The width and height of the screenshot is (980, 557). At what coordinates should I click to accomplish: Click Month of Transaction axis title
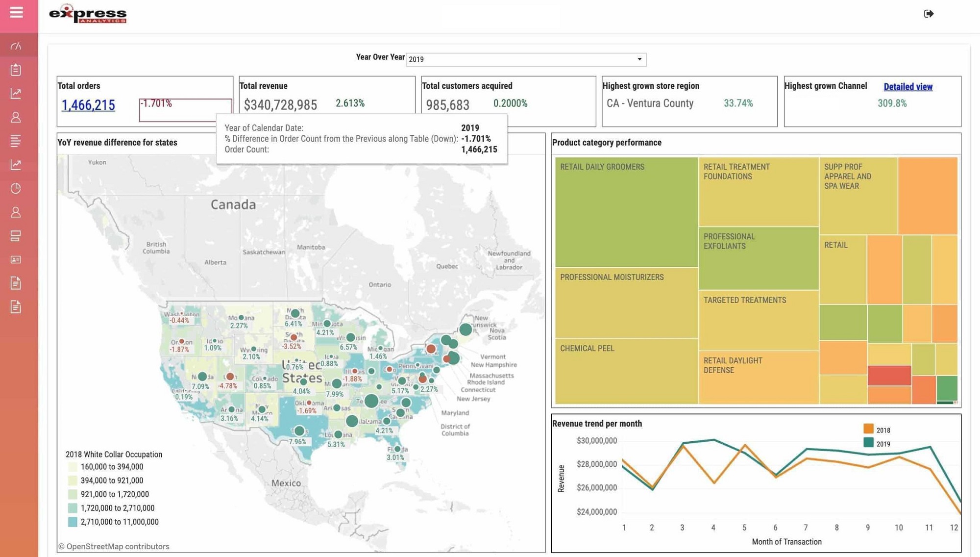pyautogui.click(x=786, y=542)
